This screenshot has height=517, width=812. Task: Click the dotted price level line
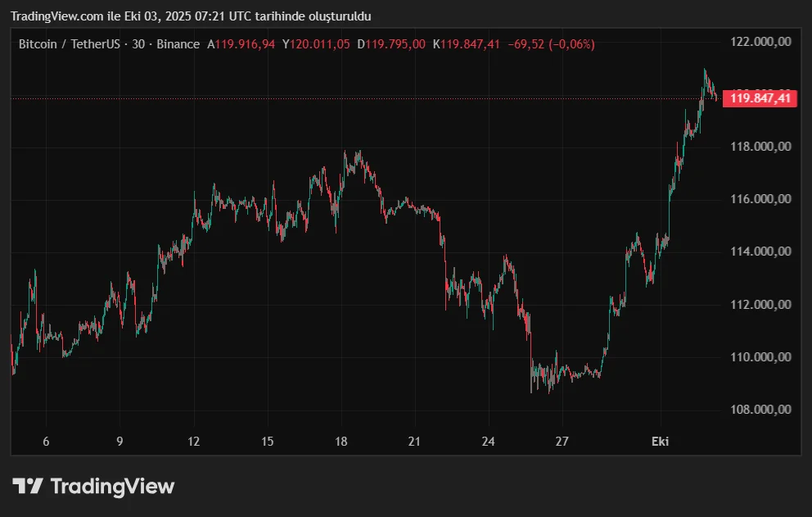(368, 99)
